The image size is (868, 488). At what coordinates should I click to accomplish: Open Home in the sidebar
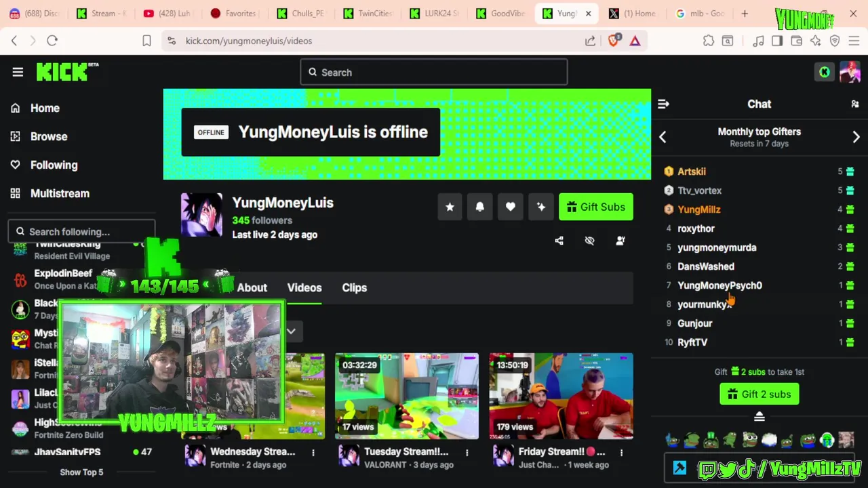45,108
